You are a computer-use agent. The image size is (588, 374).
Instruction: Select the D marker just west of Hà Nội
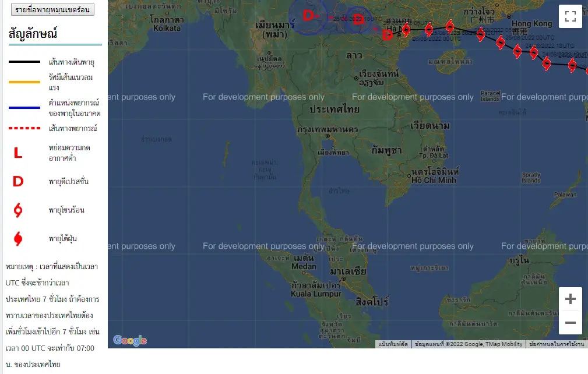coord(387,35)
